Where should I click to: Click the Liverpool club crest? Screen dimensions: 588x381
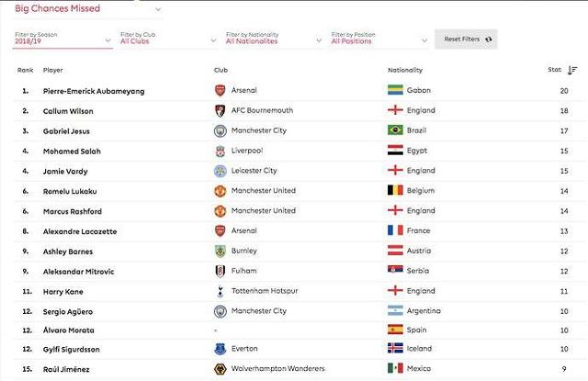click(220, 151)
